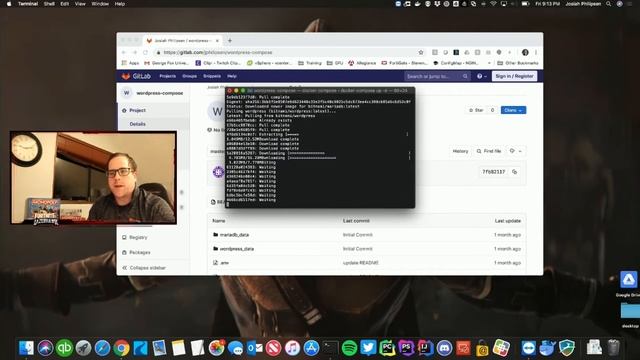The image size is (640, 360).
Task: Click the GitLab logo in navbar
Action: [x=136, y=76]
